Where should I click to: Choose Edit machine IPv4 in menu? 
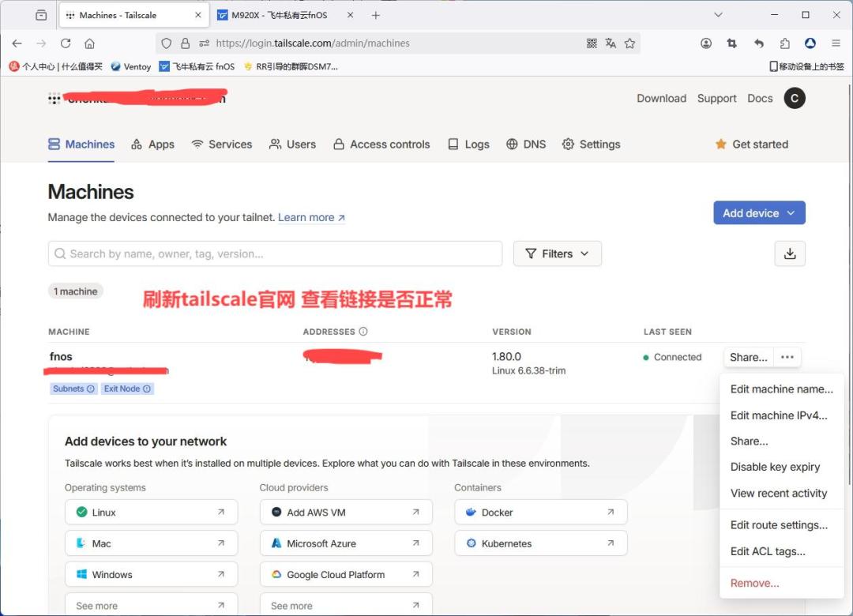tap(781, 415)
